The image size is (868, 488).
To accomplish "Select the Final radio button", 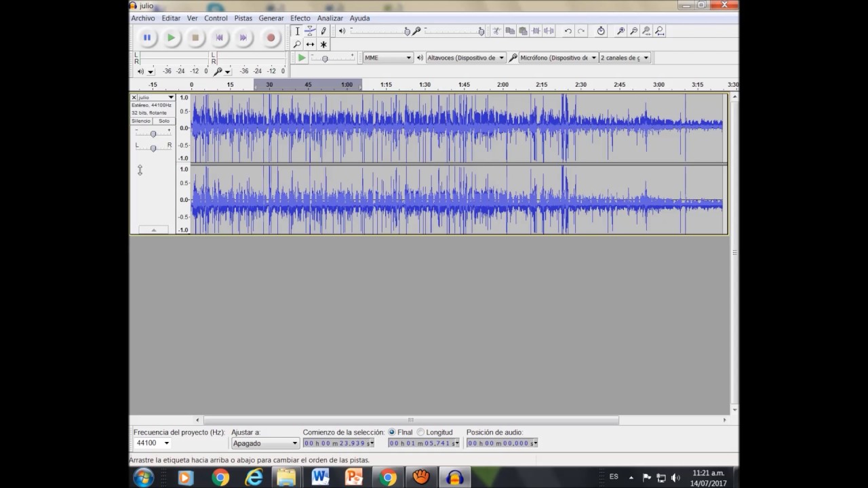I will tap(392, 432).
